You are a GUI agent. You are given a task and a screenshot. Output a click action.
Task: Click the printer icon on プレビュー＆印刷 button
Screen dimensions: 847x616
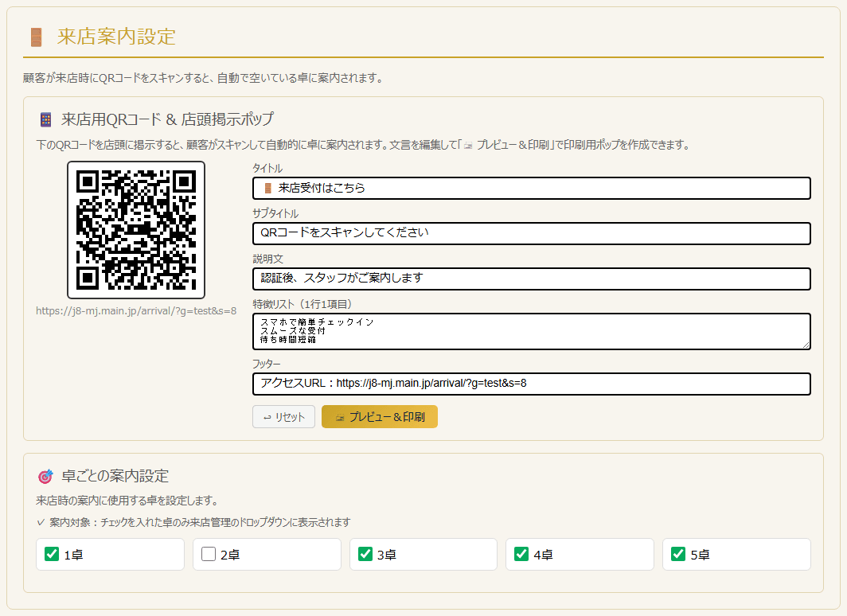coord(340,417)
